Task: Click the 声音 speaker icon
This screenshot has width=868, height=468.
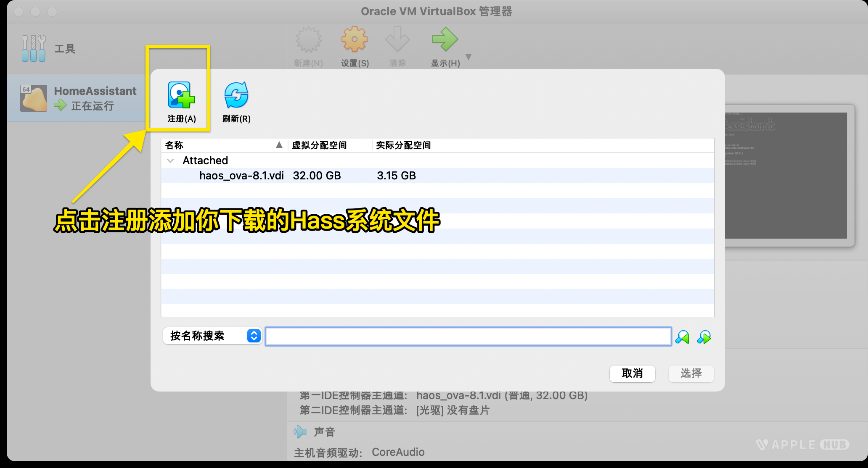Action: click(x=300, y=431)
